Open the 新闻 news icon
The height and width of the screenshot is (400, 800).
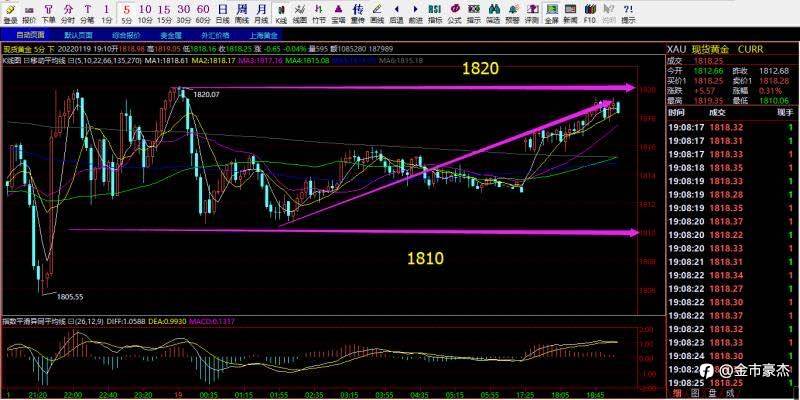tap(570, 14)
